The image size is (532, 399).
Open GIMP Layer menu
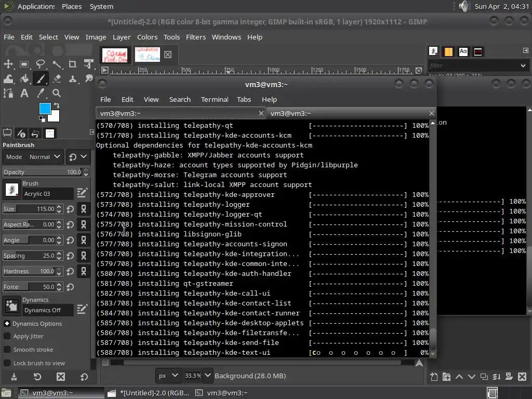tap(122, 37)
